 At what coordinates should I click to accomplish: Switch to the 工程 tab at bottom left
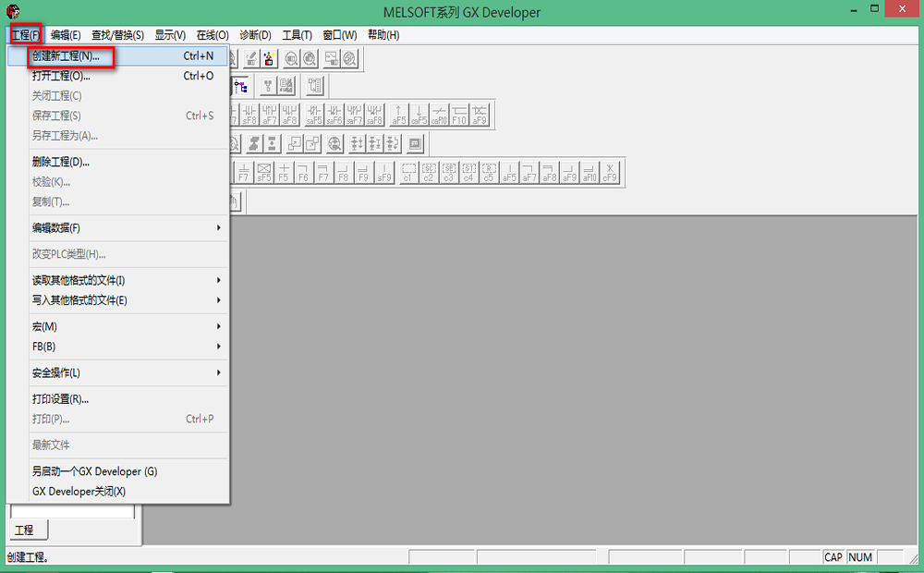[25, 530]
